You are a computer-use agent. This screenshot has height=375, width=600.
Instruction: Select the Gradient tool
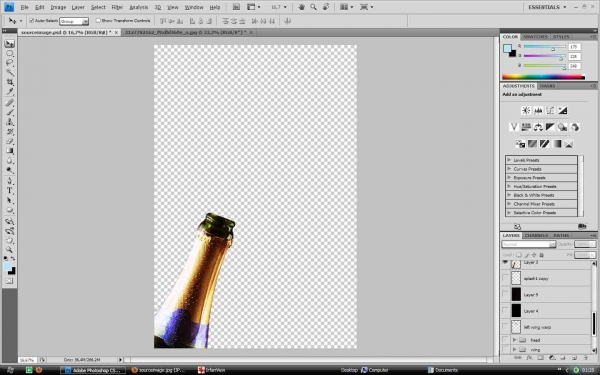point(10,151)
